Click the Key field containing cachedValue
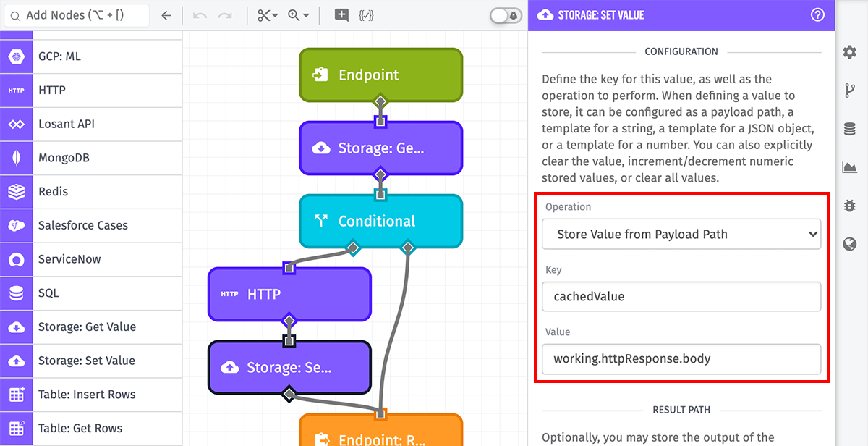Image resolution: width=868 pixels, height=446 pixels. (681, 296)
